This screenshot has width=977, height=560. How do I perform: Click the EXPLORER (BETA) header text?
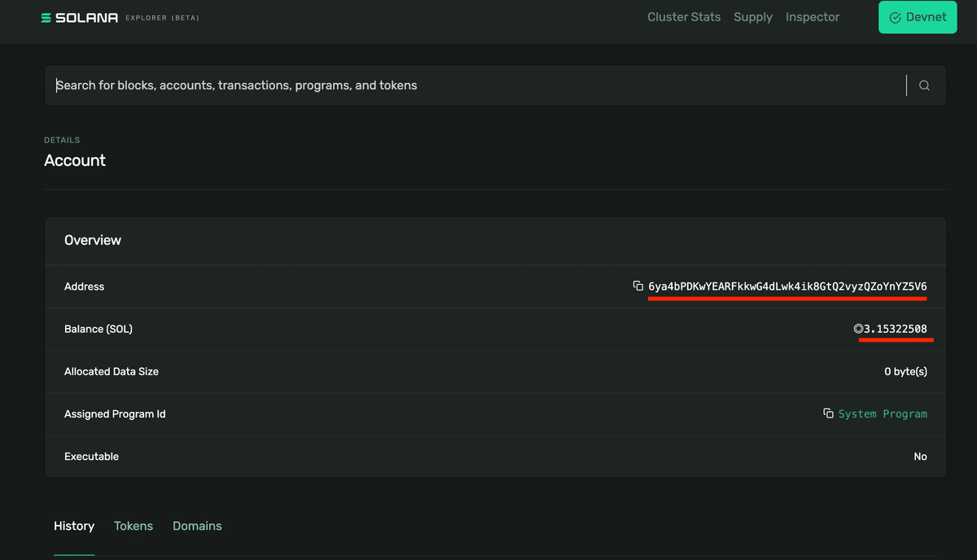pyautogui.click(x=162, y=18)
